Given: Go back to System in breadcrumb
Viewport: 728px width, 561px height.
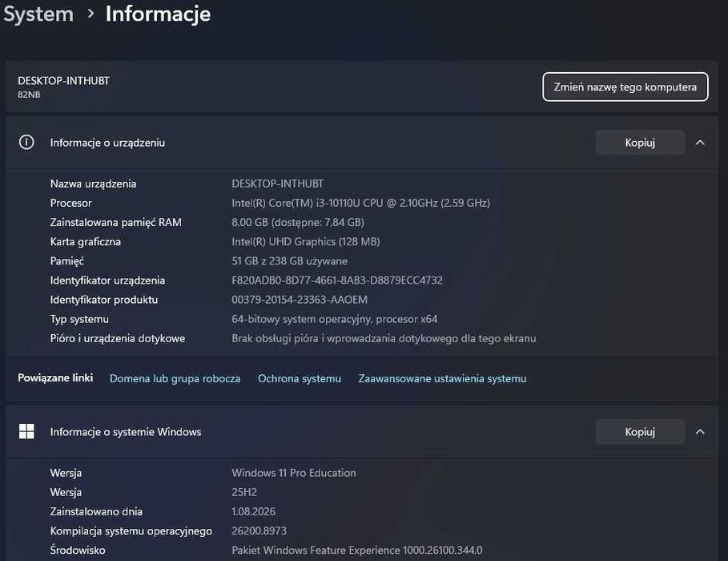Looking at the screenshot, I should click(38, 14).
